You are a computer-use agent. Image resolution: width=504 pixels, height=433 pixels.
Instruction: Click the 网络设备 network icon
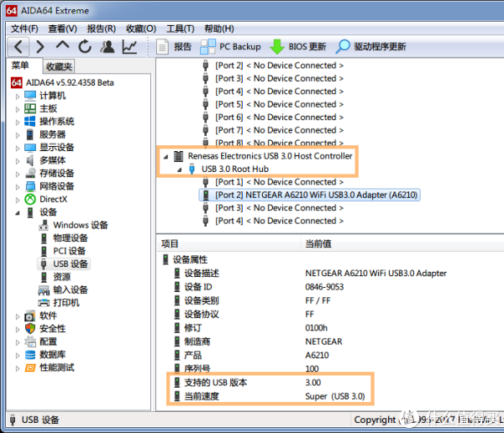click(x=30, y=186)
